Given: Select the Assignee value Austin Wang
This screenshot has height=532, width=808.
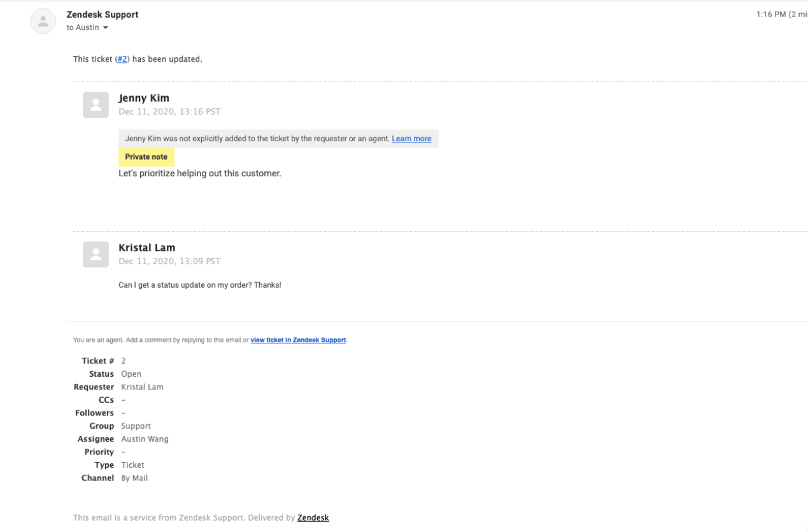Looking at the screenshot, I should pos(145,438).
